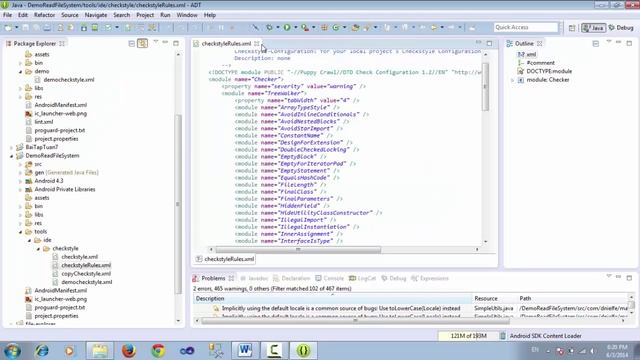This screenshot has width=640, height=360.
Task: Click the New Java Package icon
Action: (324, 27)
